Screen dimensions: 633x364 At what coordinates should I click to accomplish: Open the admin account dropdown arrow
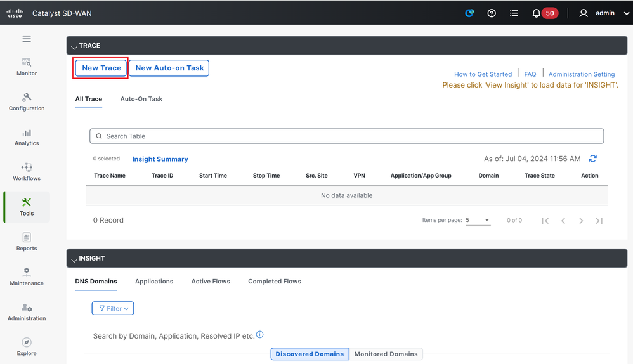point(626,13)
